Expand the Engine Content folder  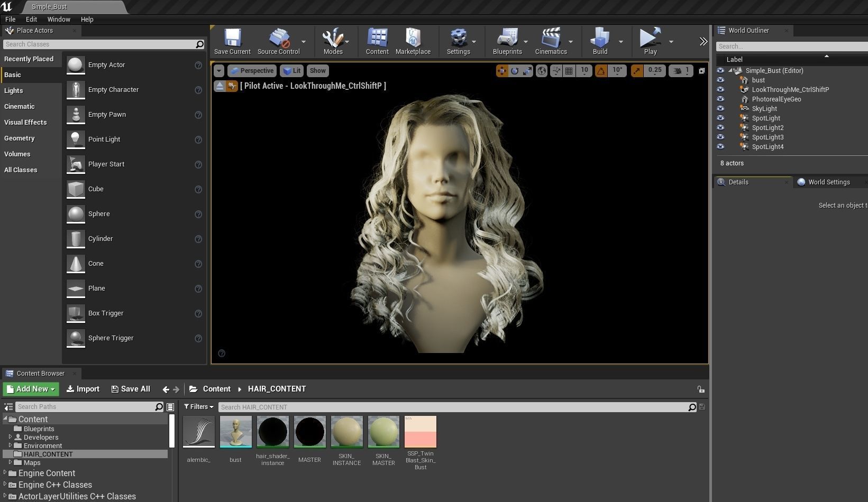(x=5, y=473)
